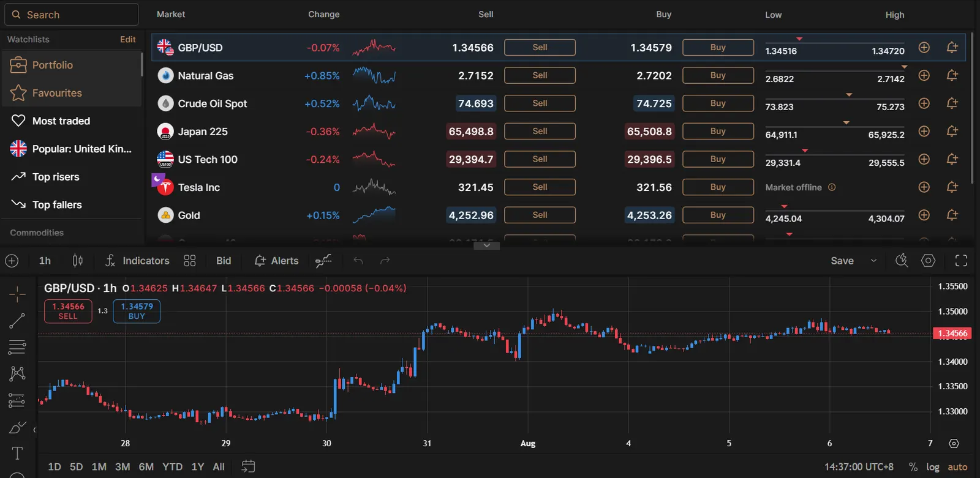
Task: Select the 3M date range tab
Action: point(123,467)
